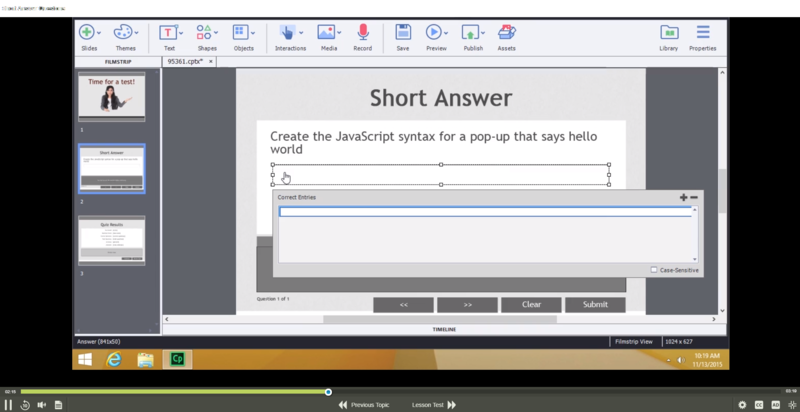Open the video player settings gear
800x412 pixels.
coord(742,405)
